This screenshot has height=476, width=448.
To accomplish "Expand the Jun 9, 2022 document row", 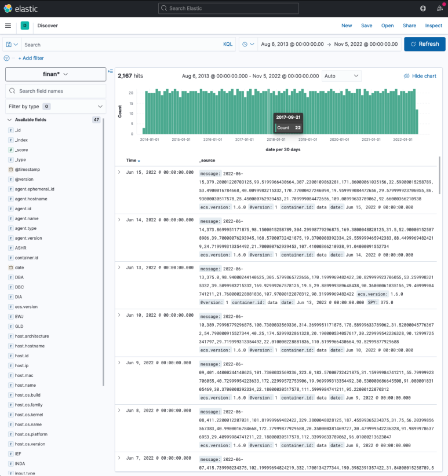I will [x=119, y=363].
